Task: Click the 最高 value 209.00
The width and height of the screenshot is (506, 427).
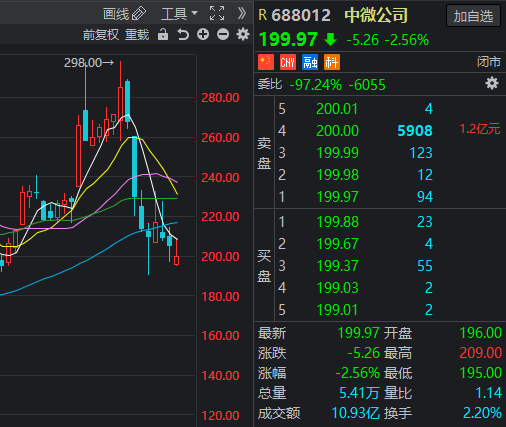Action: tap(480, 353)
